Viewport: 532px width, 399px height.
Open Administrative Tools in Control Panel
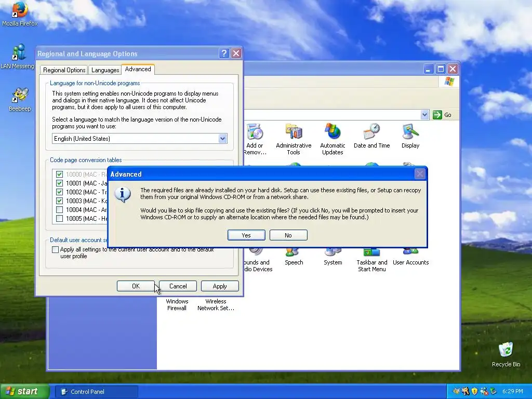click(294, 139)
